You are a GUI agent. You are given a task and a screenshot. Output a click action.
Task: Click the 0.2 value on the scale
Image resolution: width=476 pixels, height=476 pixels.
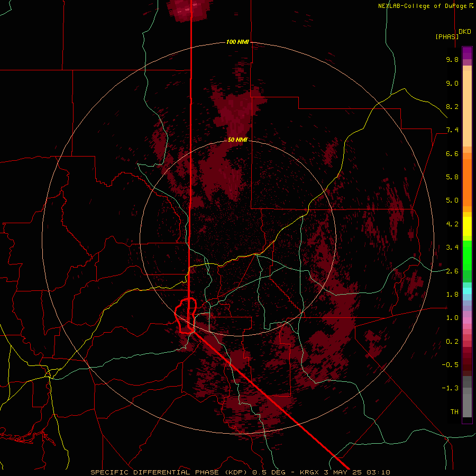(452, 342)
